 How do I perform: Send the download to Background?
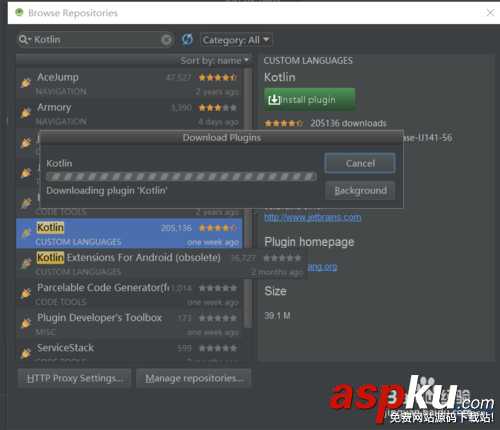point(360,190)
